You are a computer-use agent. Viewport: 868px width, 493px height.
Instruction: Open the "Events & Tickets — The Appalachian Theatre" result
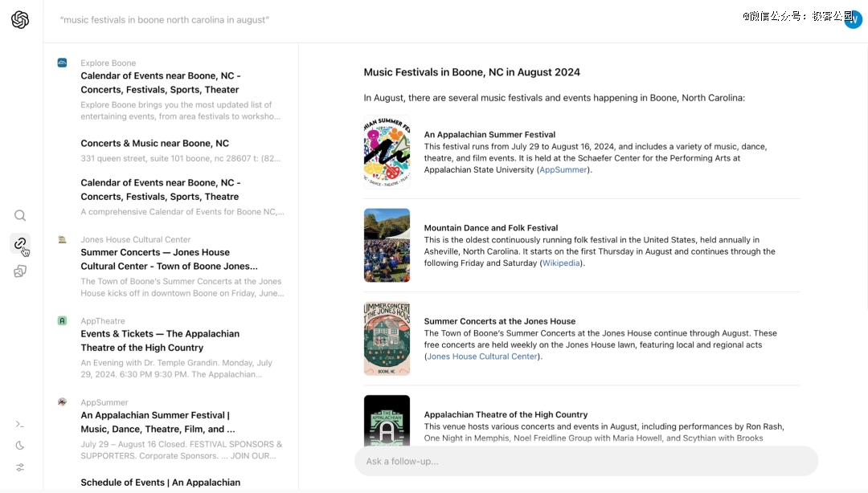click(160, 340)
